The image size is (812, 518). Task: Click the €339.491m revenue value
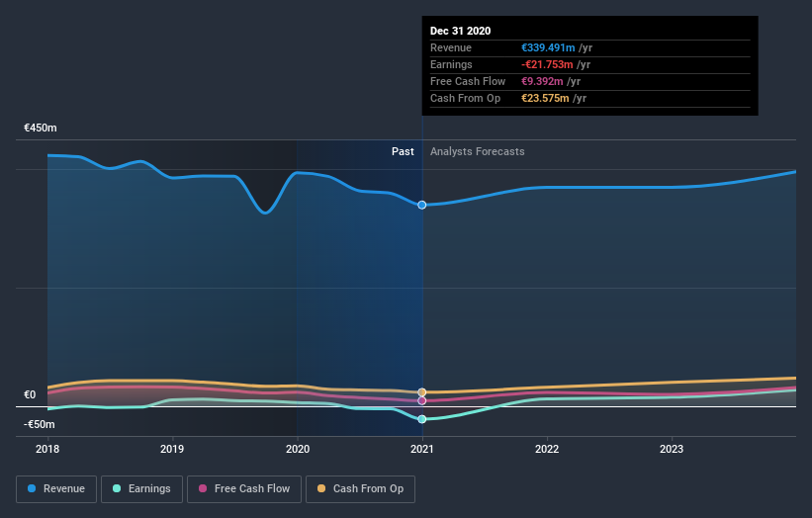(x=548, y=47)
